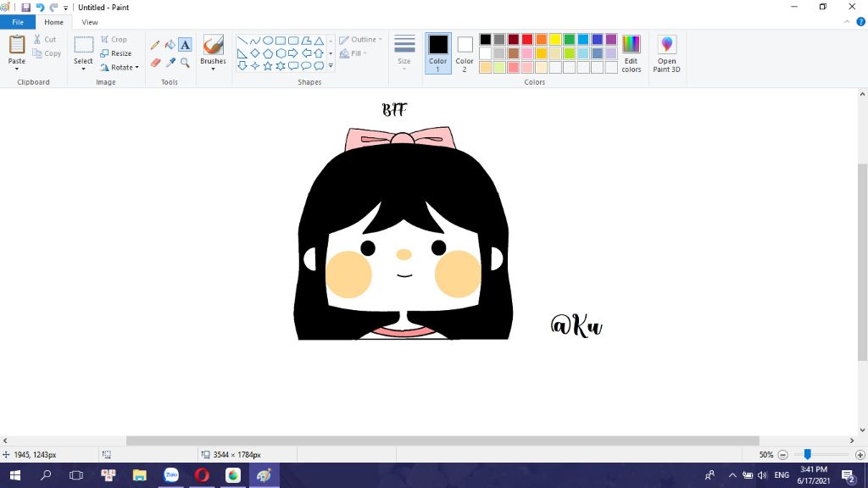Open the Paste dropdown arrow

(x=17, y=69)
